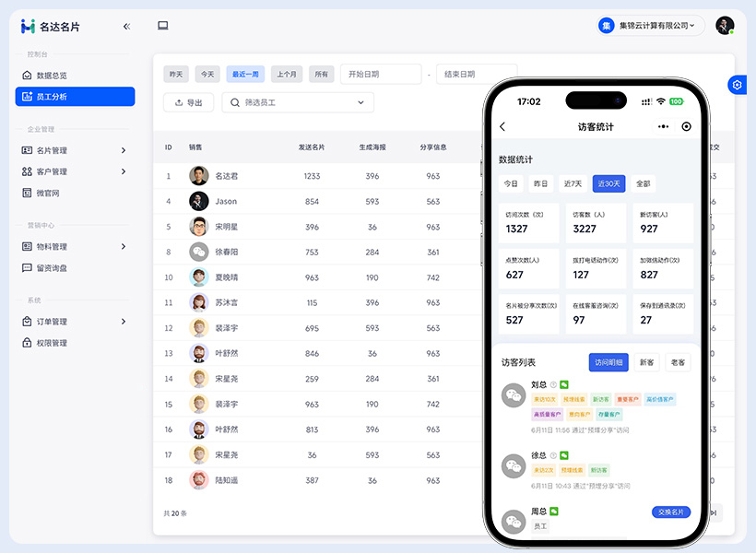Select 昨日 in phone data statistics

[541, 183]
